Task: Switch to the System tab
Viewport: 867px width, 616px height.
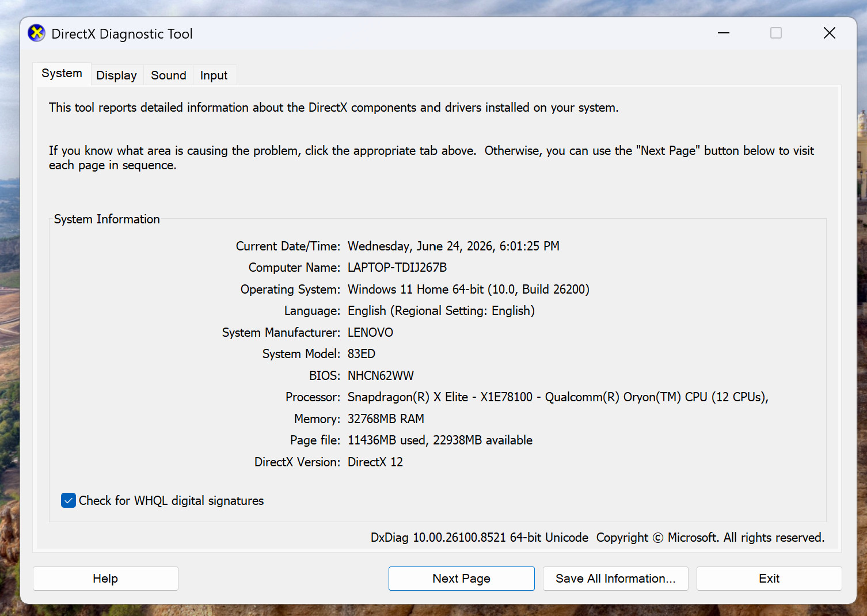Action: 62,74
